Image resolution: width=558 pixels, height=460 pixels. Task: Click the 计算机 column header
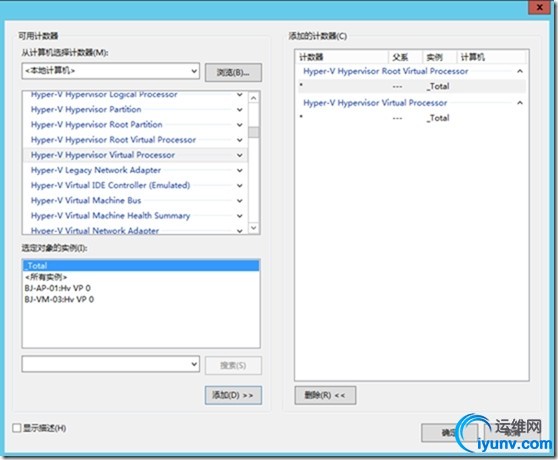491,57
